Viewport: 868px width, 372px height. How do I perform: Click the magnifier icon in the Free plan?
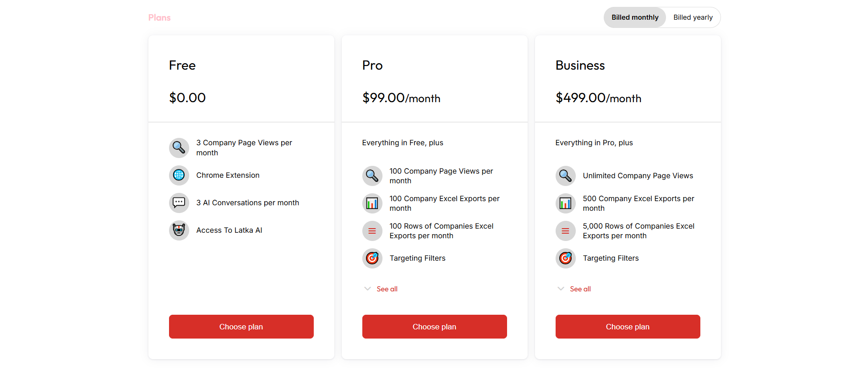(179, 148)
